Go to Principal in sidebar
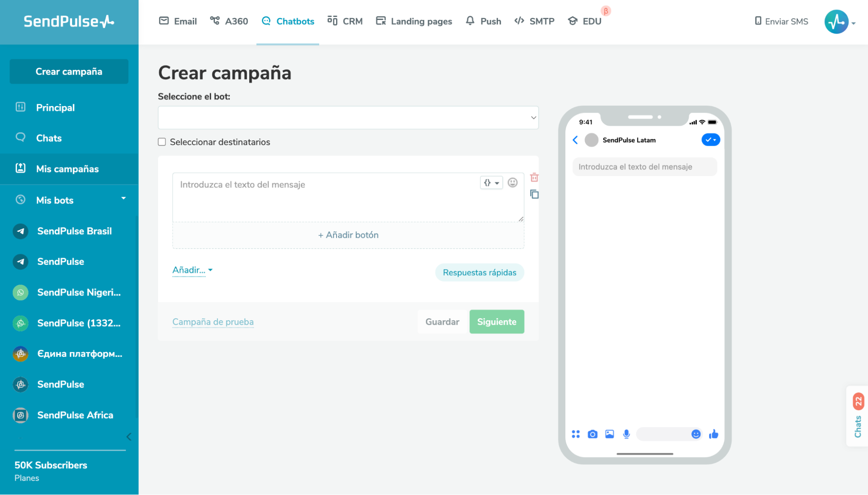The width and height of the screenshot is (868, 495). click(56, 108)
